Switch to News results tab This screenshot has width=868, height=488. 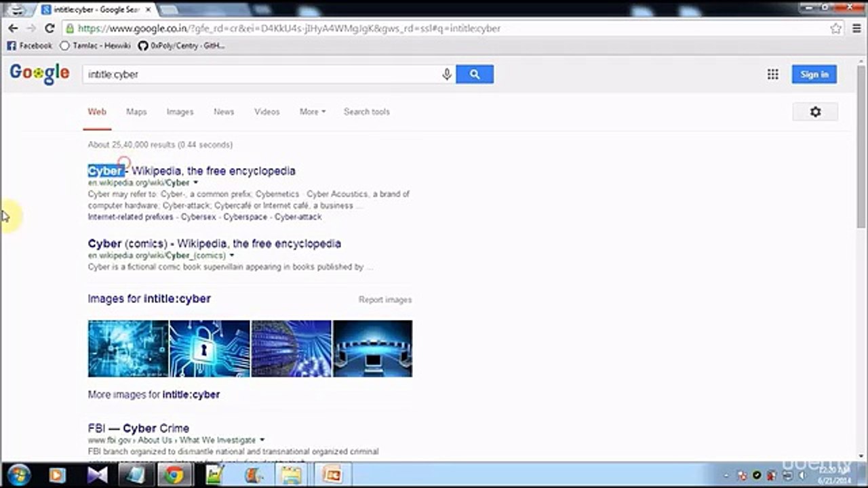pos(224,112)
